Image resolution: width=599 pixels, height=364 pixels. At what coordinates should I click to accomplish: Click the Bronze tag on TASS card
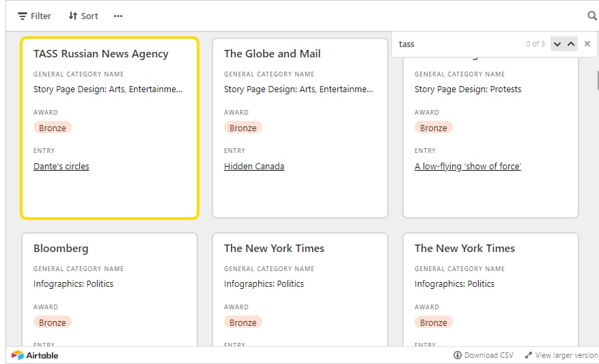(x=53, y=128)
